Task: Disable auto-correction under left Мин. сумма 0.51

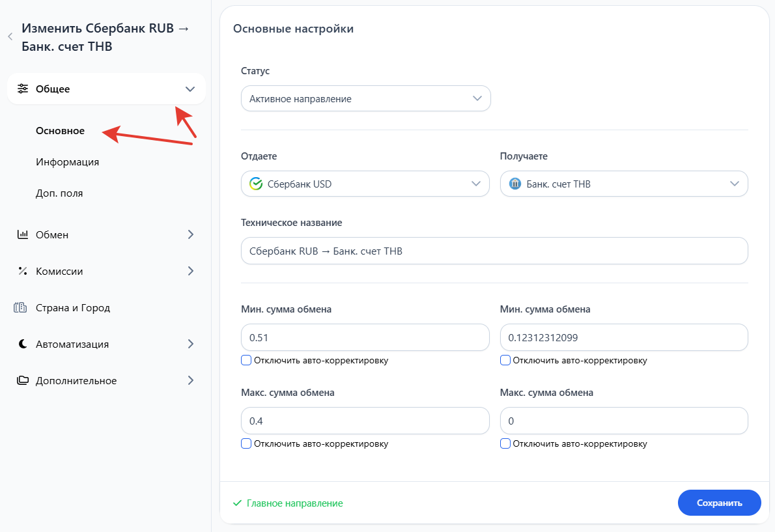Action: (x=246, y=360)
